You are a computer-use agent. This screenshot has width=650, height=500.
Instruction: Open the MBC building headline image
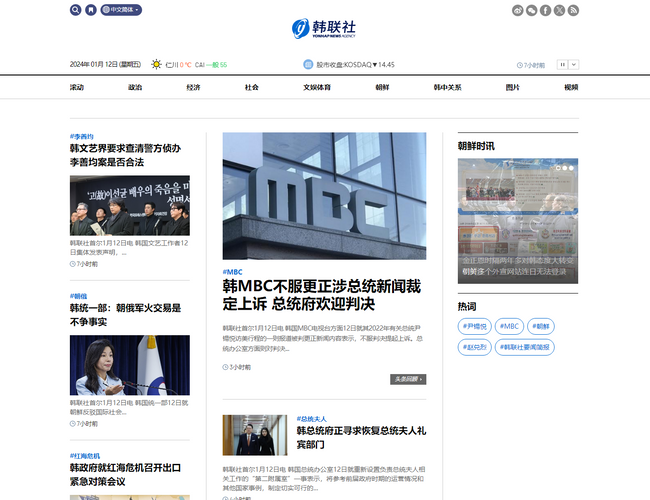[x=324, y=196]
